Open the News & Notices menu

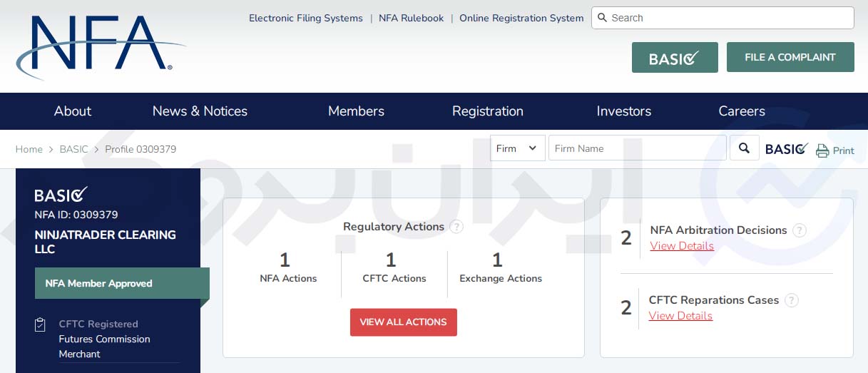[200, 111]
